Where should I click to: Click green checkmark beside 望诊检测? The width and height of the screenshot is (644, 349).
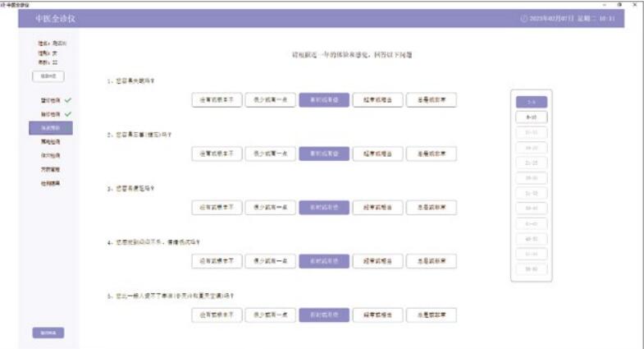click(x=68, y=100)
